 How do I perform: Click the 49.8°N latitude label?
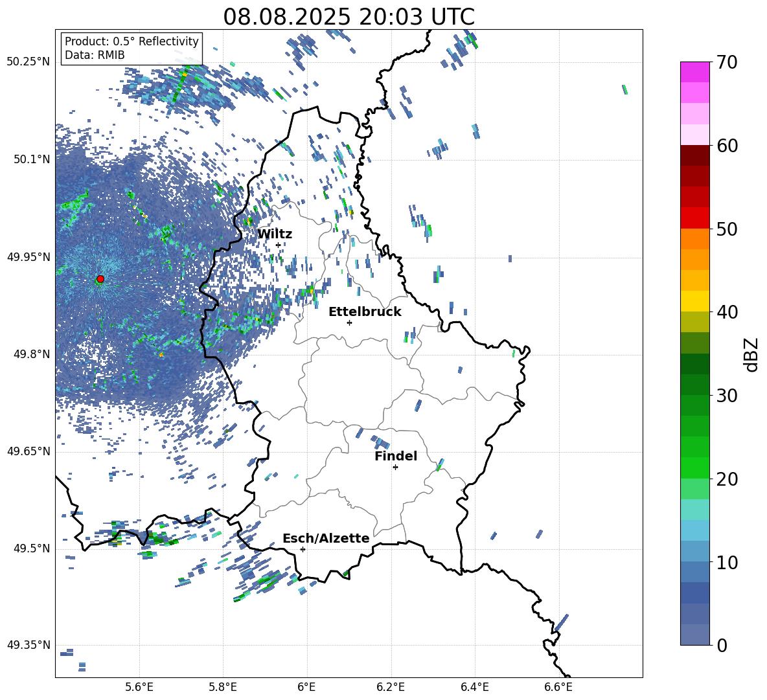coord(32,354)
